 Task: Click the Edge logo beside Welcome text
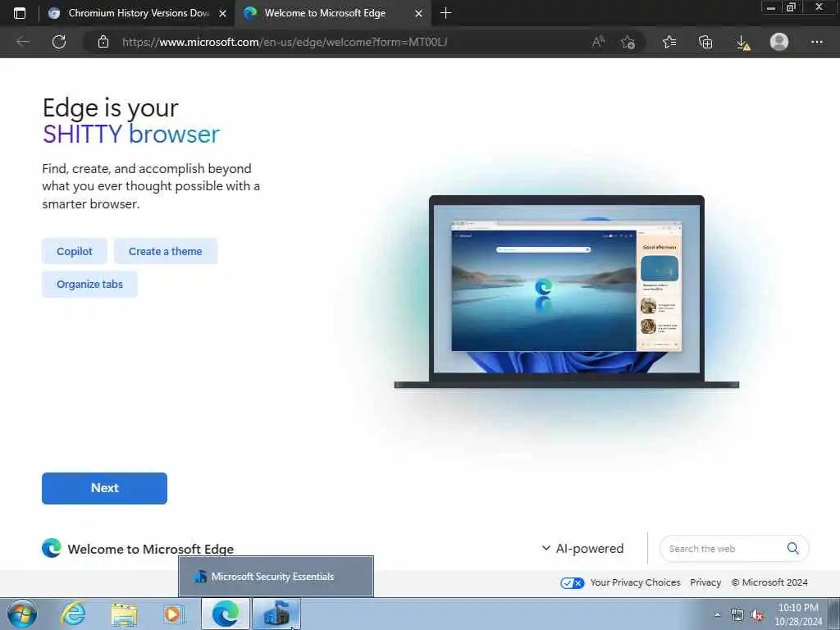click(52, 548)
